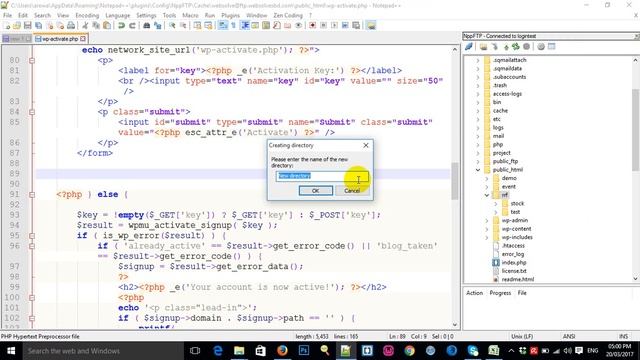Expand the access-logs folder node
Image resolution: width=640 pixels, height=360 pixels.
point(478,94)
